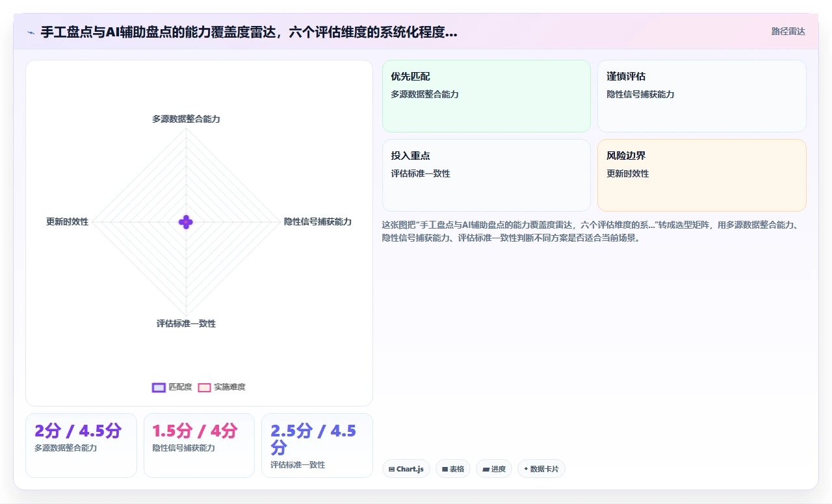
Task: Click 隐性信号捕获能力 caption under 1.5分 score
Action: pos(183,448)
